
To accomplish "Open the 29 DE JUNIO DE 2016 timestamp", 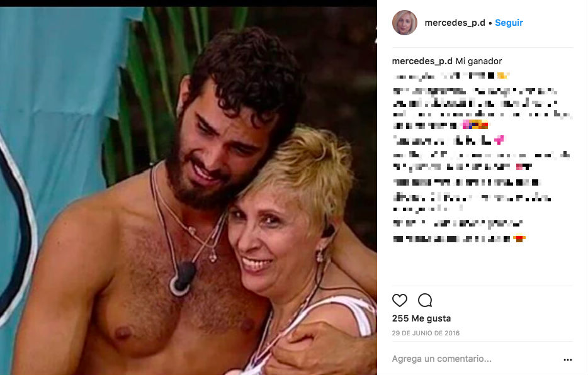I will tap(426, 333).
